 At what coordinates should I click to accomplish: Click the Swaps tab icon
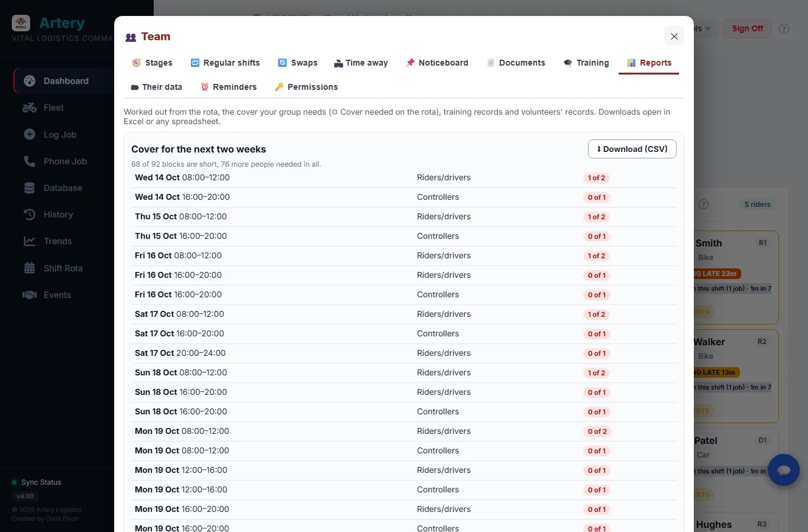[x=283, y=63]
